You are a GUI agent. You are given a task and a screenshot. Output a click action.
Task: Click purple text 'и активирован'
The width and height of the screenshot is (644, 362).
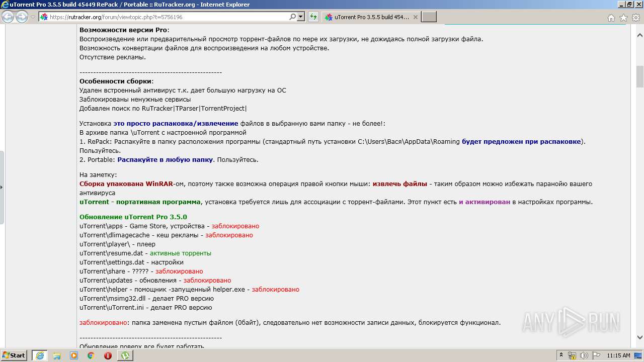(x=485, y=202)
